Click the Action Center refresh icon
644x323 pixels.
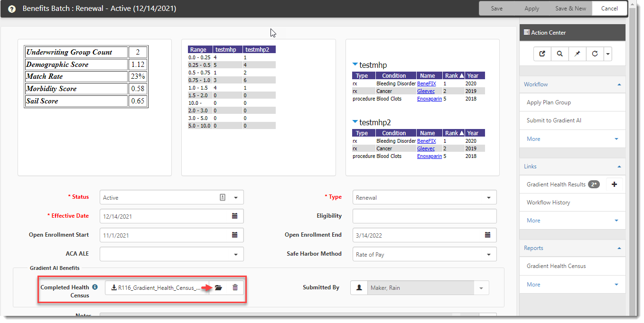coord(595,54)
